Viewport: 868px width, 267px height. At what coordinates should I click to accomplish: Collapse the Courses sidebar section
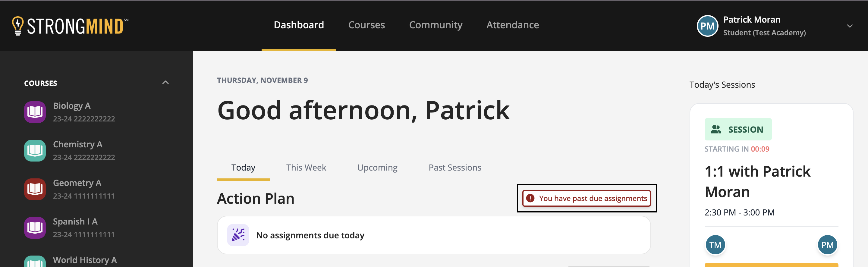pyautogui.click(x=165, y=83)
